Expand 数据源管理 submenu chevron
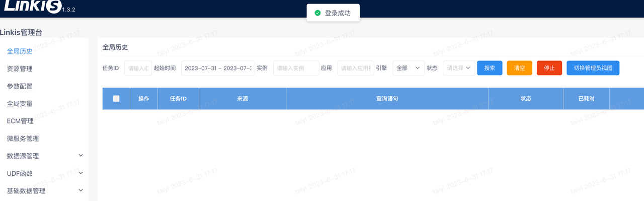This screenshot has height=201, width=644. pyautogui.click(x=81, y=156)
